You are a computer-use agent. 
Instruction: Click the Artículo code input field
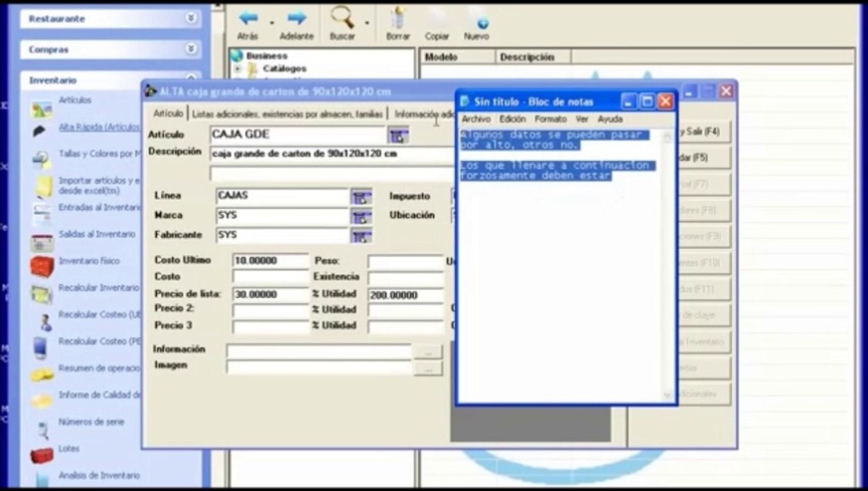tap(298, 135)
